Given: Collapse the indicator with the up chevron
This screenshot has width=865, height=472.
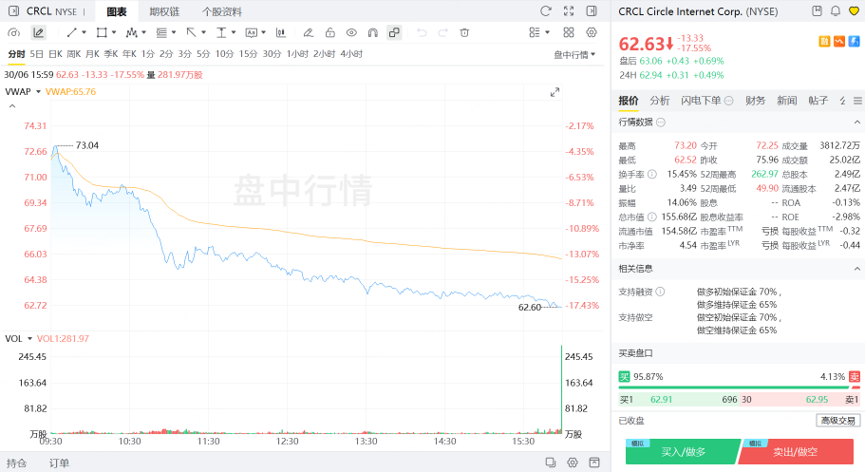Looking at the screenshot, I should 12,106.
